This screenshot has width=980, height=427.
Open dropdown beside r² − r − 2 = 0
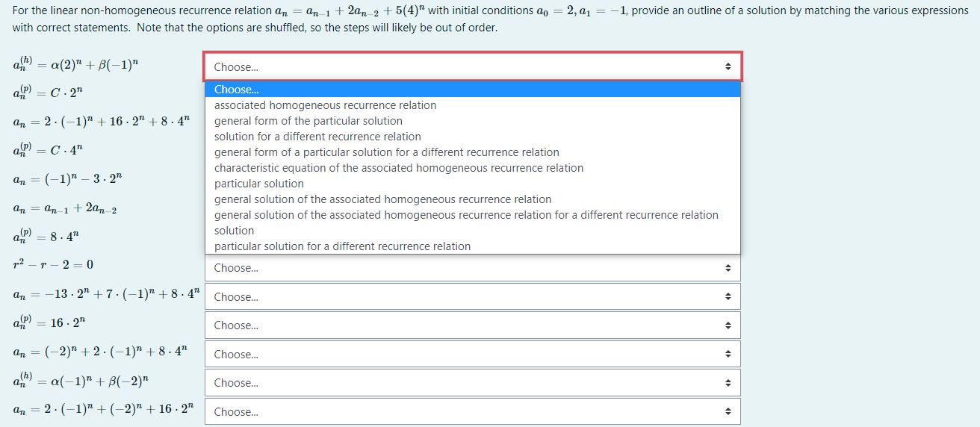(473, 268)
